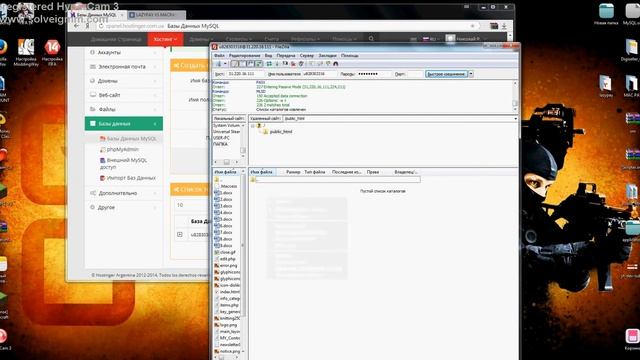This screenshot has width=640, height=360.
Task: Select close.gif in local file list
Action: (225, 252)
